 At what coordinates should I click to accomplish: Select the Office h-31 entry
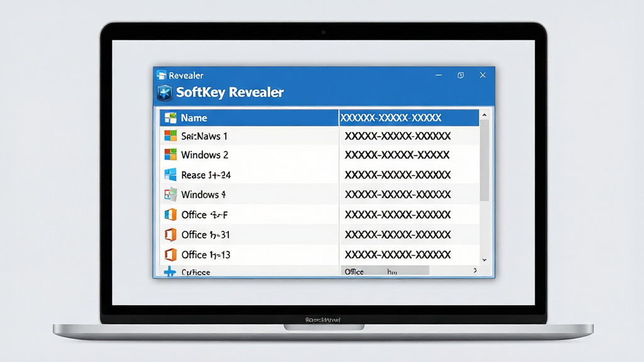coord(249,235)
